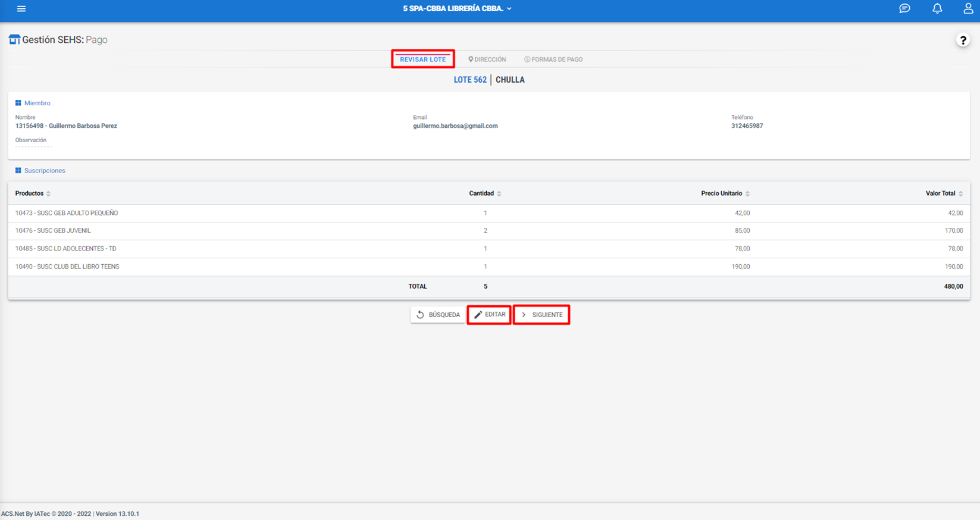Click the EDITAR button
The image size is (980, 520).
click(489, 315)
